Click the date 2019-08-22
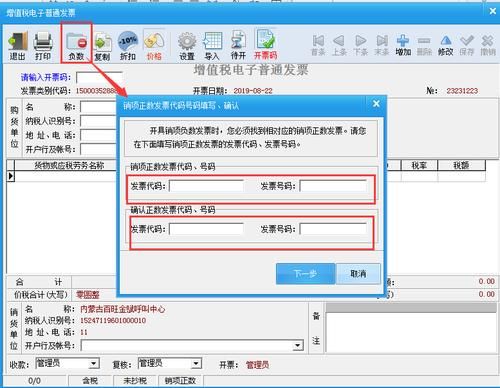500x388 pixels. click(253, 91)
